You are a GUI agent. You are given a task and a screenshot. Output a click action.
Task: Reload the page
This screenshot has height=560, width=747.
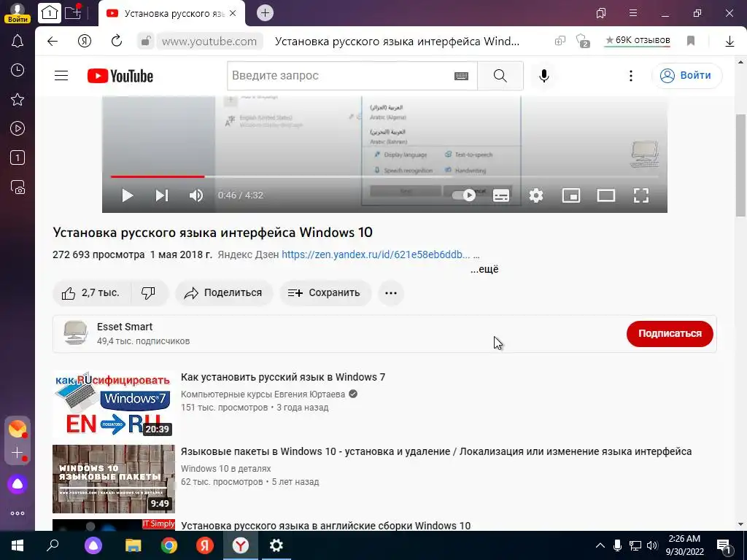pos(117,42)
